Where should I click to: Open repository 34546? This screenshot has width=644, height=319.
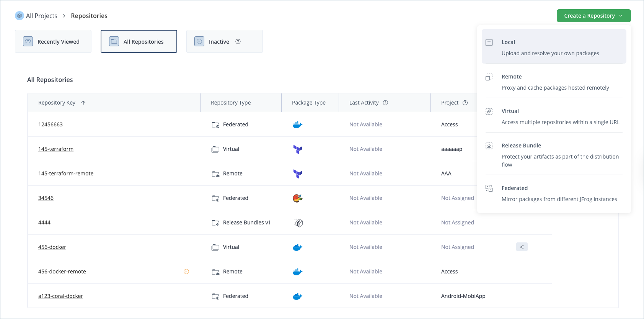[46, 198]
